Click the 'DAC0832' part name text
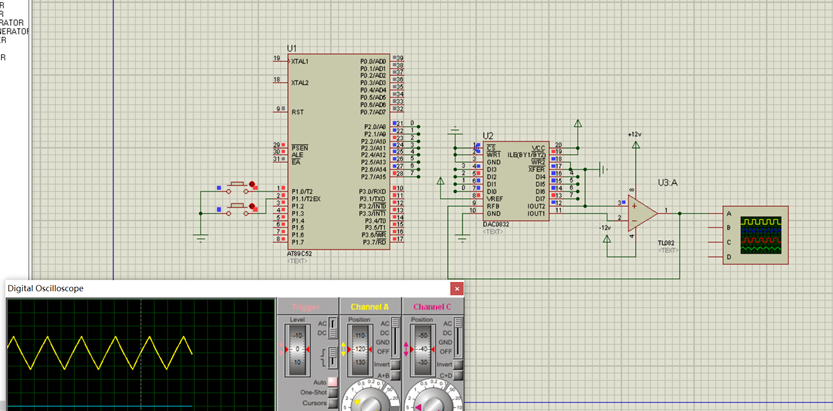 point(496,225)
